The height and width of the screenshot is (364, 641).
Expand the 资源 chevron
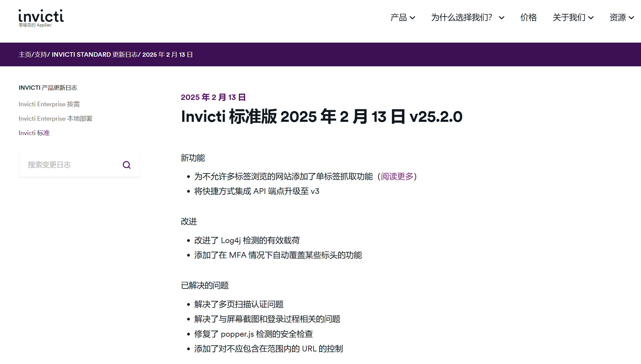coord(631,18)
